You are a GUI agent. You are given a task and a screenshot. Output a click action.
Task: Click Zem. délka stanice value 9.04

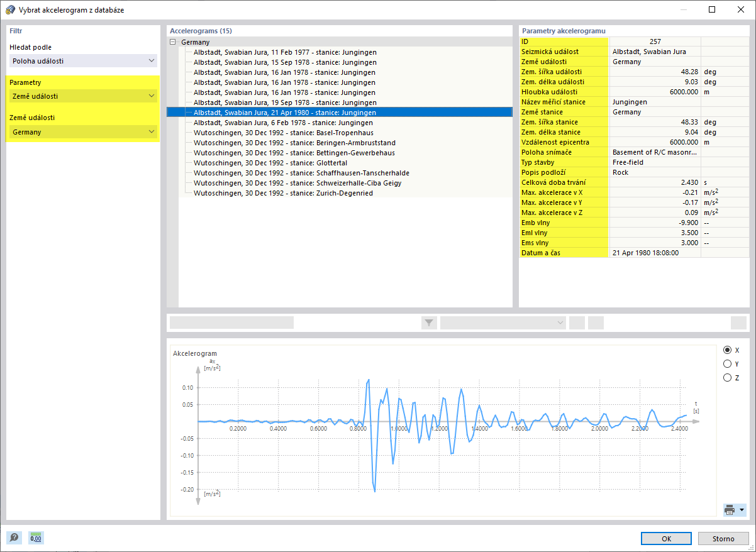655,132
